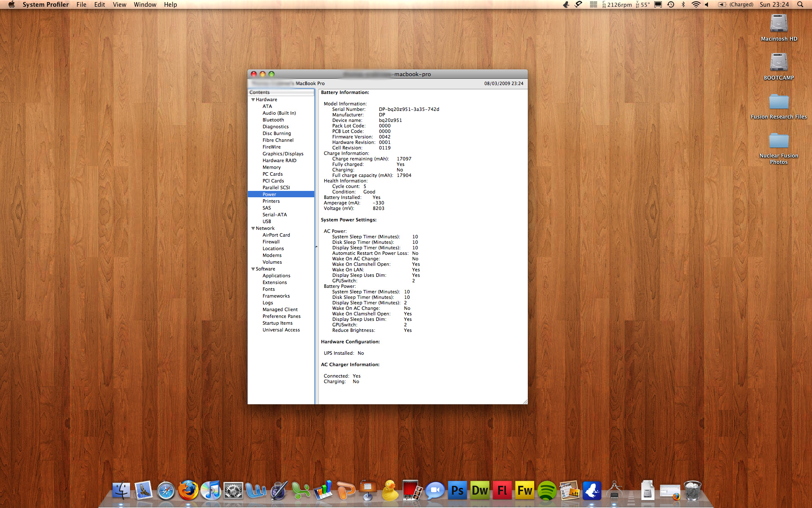Select Memory in the Hardware list
Viewport: 812px width, 508px height.
pyautogui.click(x=272, y=167)
